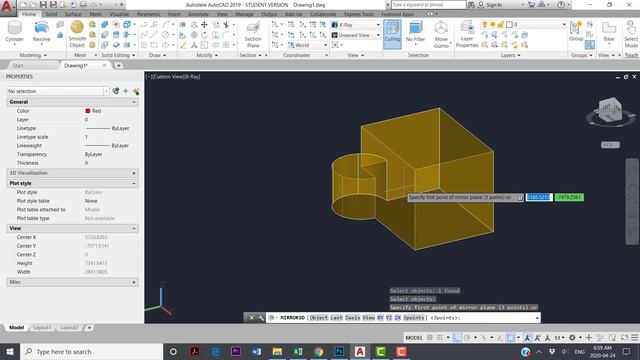Image resolution: width=640 pixels, height=360 pixels.
Task: Click the Red color swatch property
Action: pyautogui.click(x=88, y=111)
